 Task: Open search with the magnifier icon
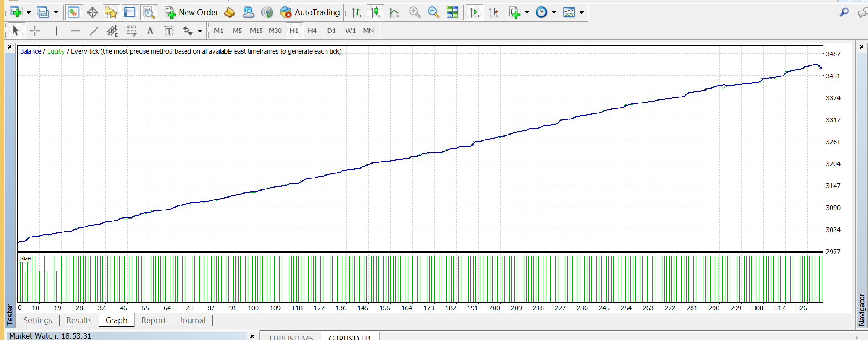point(844,12)
